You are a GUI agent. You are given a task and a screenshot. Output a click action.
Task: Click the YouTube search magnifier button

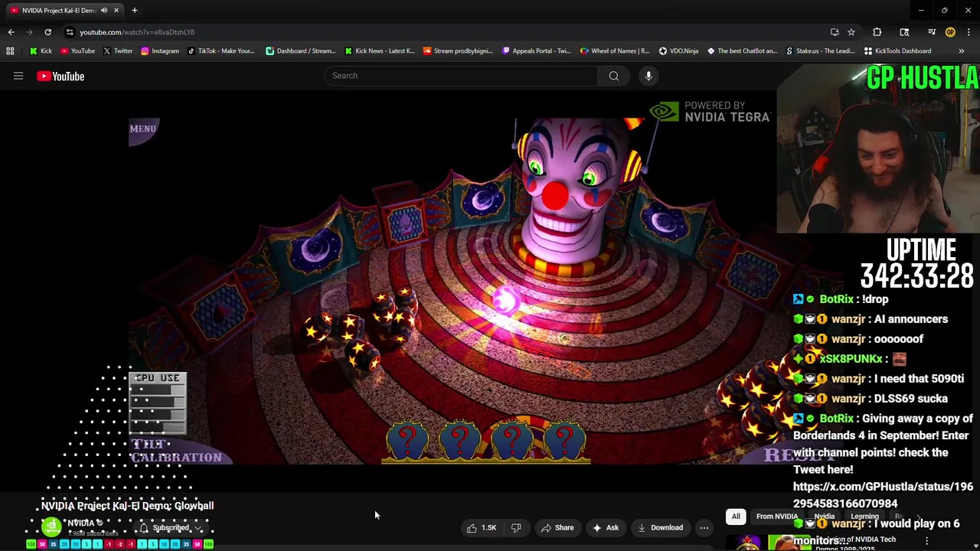(x=613, y=76)
